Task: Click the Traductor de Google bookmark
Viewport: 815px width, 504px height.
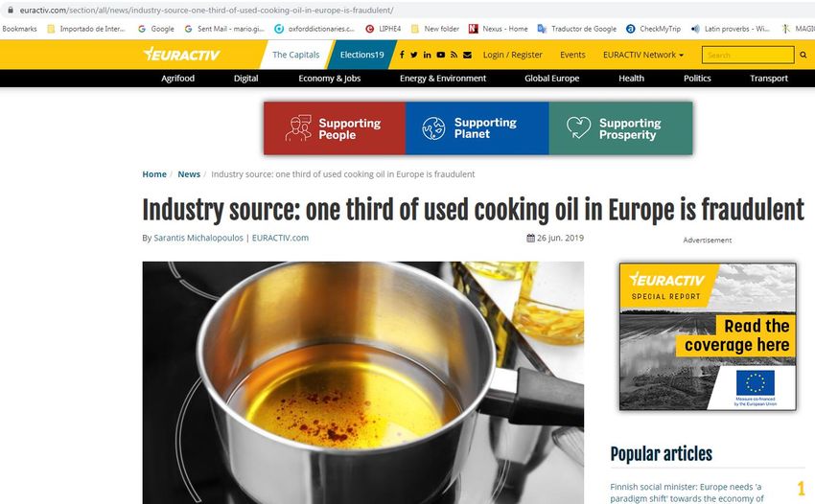Action: 577,29
